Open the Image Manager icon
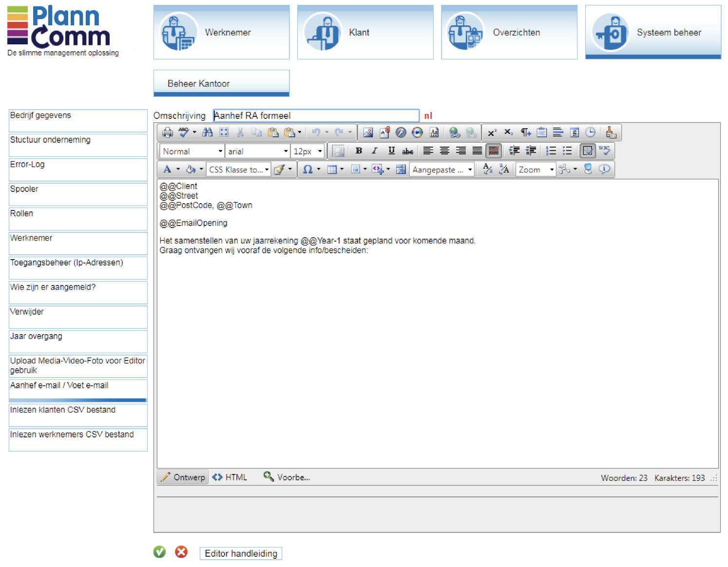The height and width of the screenshot is (567, 728). (368, 132)
